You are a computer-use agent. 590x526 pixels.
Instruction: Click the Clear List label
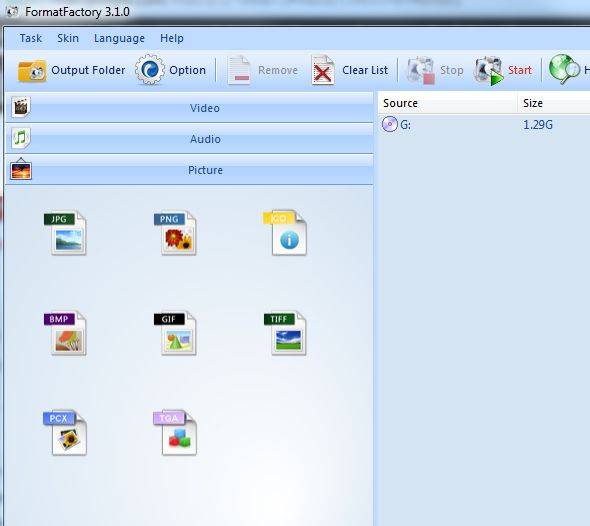[x=365, y=70]
